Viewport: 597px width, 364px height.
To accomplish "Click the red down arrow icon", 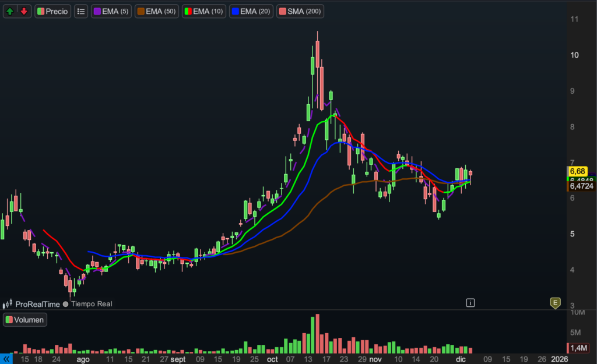I will [23, 11].
